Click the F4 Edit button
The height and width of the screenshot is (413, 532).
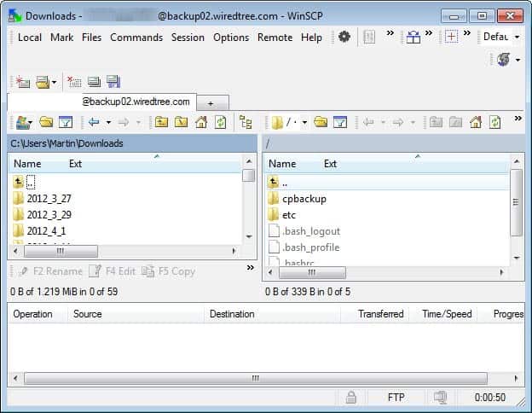113,271
